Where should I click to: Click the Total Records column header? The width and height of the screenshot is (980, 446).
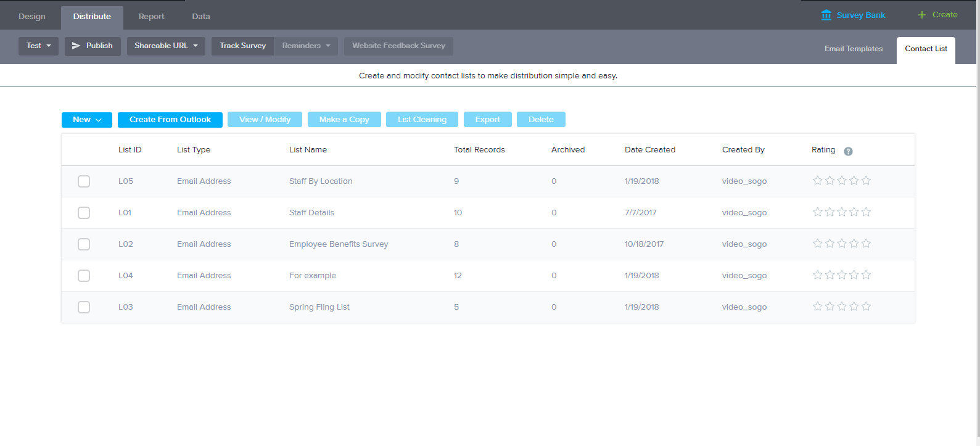(479, 150)
